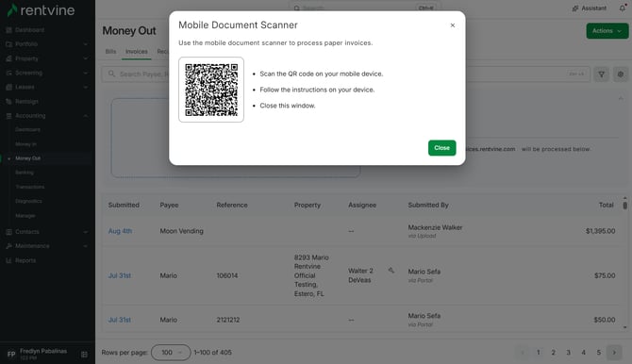The height and width of the screenshot is (364, 632).
Task: Click the $1,395.00 total cell
Action: pyautogui.click(x=600, y=231)
